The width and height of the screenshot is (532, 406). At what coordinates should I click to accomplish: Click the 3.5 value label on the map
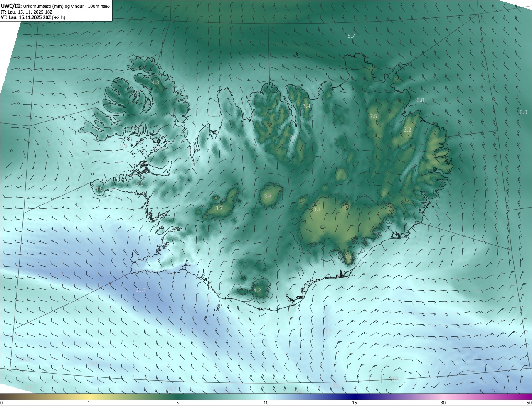(373, 117)
